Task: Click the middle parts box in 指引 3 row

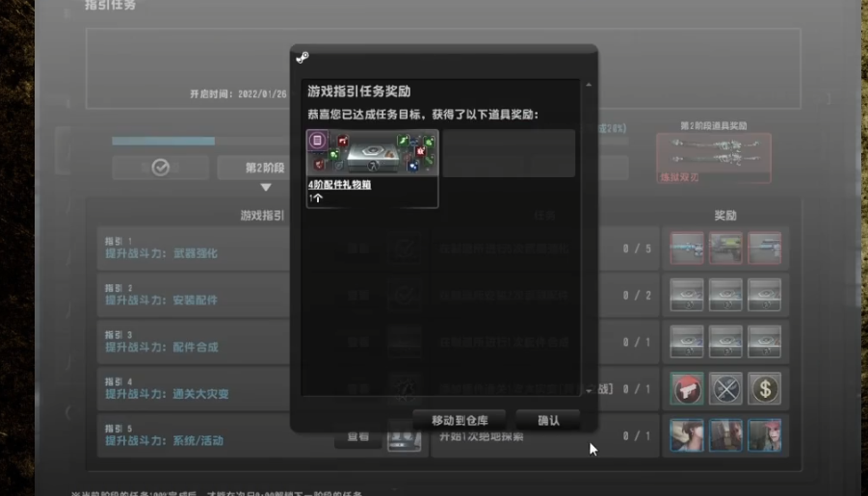Action: [x=725, y=342]
